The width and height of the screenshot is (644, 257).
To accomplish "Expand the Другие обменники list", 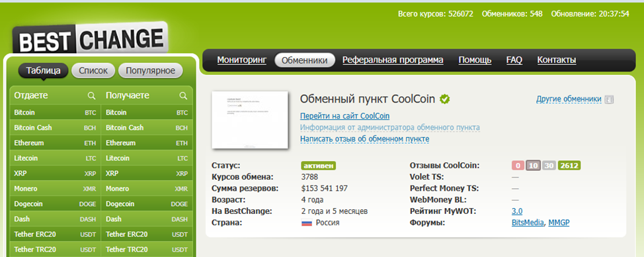I will (x=569, y=99).
